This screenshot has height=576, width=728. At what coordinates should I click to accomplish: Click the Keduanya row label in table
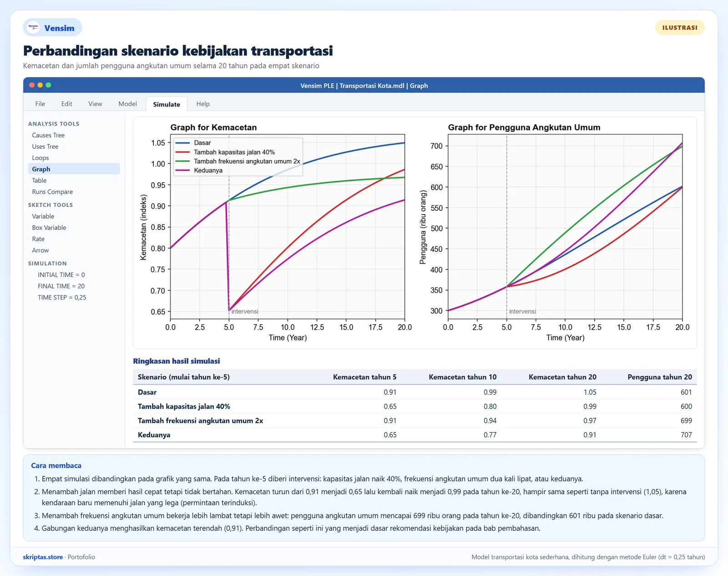[x=154, y=435]
